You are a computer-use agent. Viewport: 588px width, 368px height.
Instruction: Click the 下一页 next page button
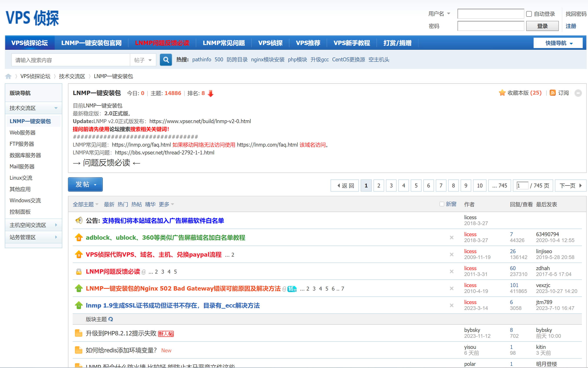pyautogui.click(x=570, y=186)
